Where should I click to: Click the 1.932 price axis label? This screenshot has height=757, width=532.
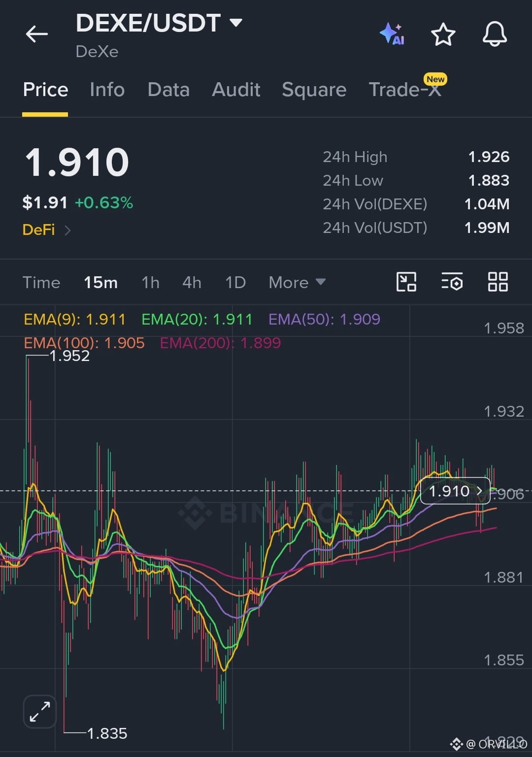[504, 411]
